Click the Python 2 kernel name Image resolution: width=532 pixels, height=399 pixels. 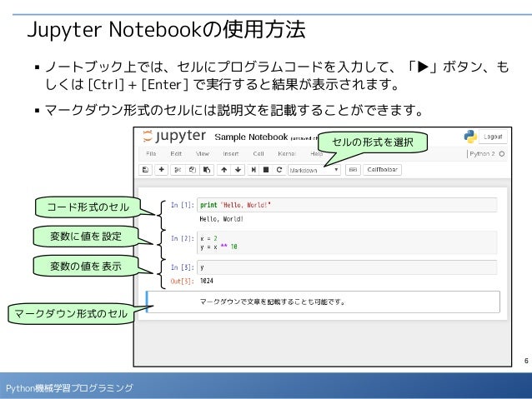(x=482, y=154)
